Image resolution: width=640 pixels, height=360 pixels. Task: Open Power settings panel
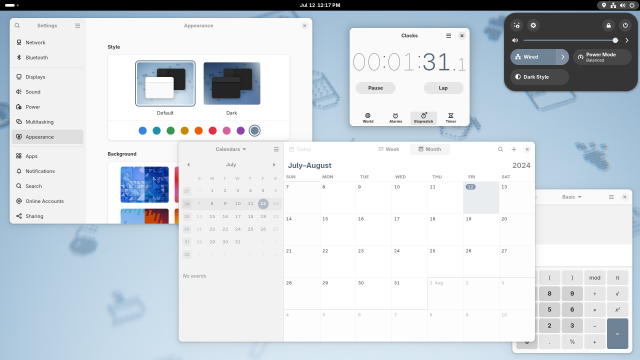(47, 107)
